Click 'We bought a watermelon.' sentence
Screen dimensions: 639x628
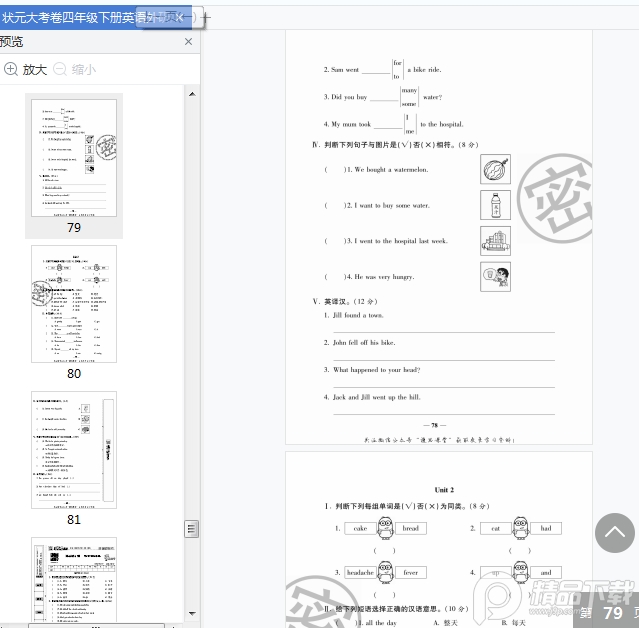(391, 170)
